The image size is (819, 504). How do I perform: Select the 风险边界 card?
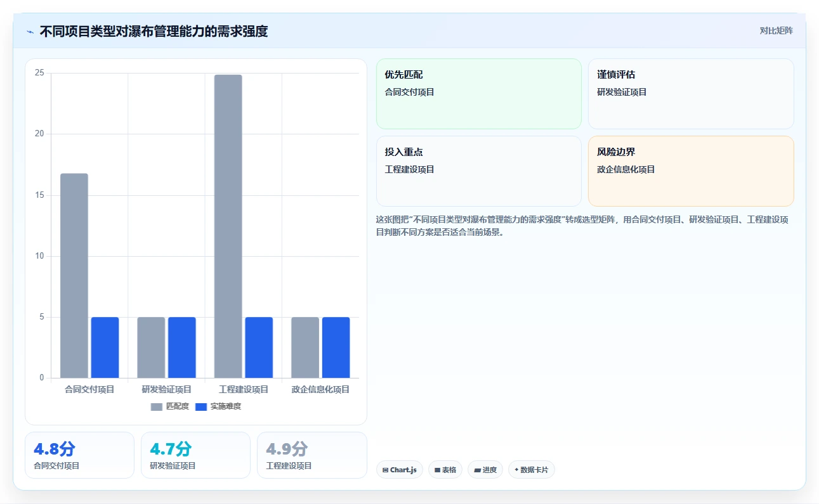(x=691, y=171)
